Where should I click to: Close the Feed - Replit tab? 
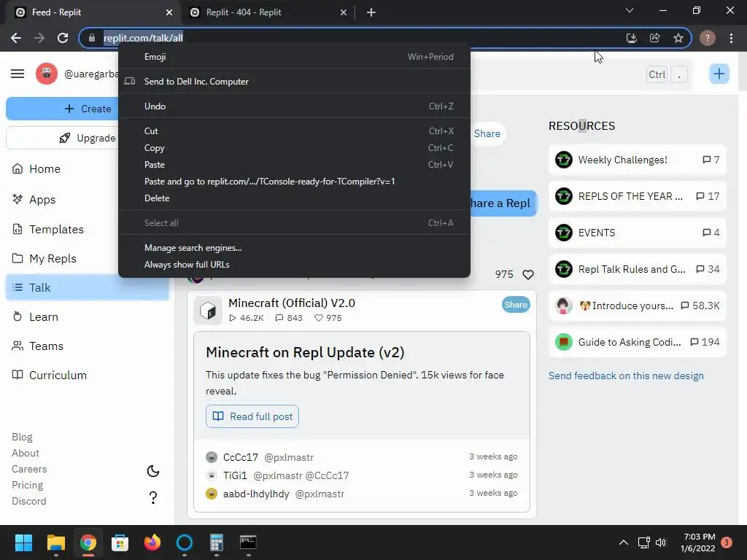point(169,12)
